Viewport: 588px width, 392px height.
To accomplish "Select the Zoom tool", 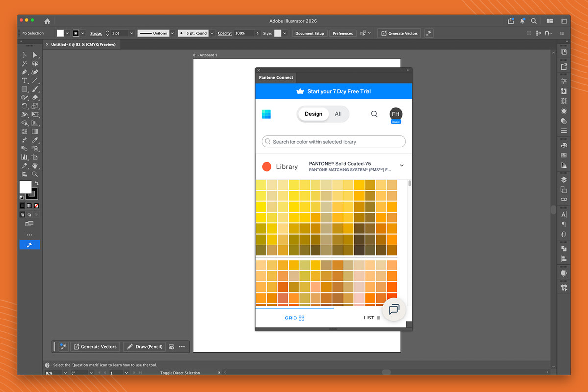I will [35, 174].
